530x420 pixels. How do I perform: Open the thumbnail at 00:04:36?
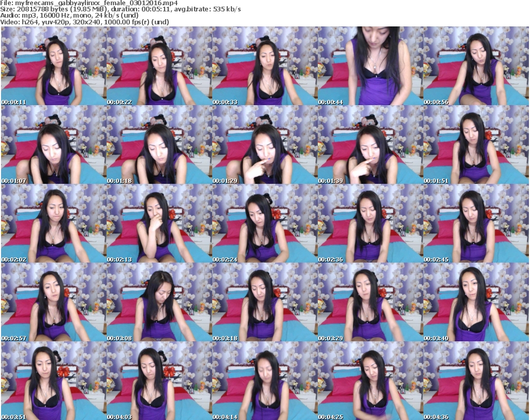(476, 381)
